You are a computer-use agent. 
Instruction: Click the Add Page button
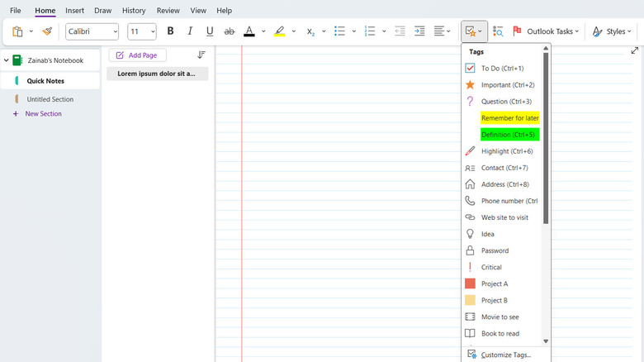[x=137, y=55]
